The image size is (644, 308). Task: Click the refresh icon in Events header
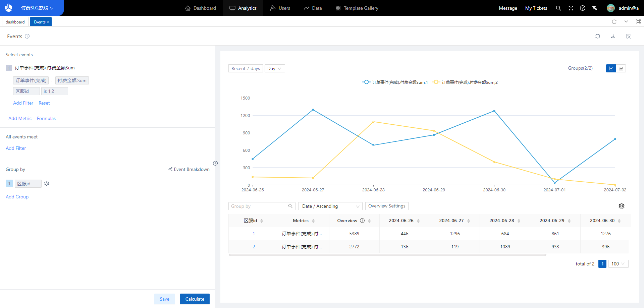pyautogui.click(x=597, y=36)
